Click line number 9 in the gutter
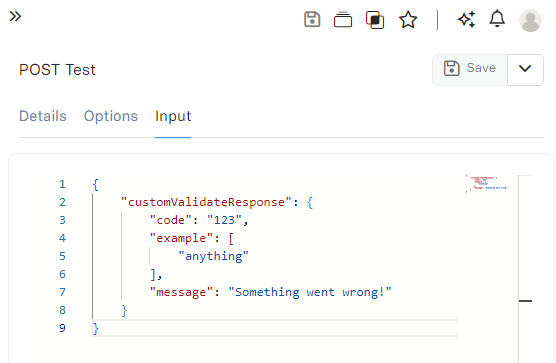This screenshot has width=556, height=363. pyautogui.click(x=62, y=328)
